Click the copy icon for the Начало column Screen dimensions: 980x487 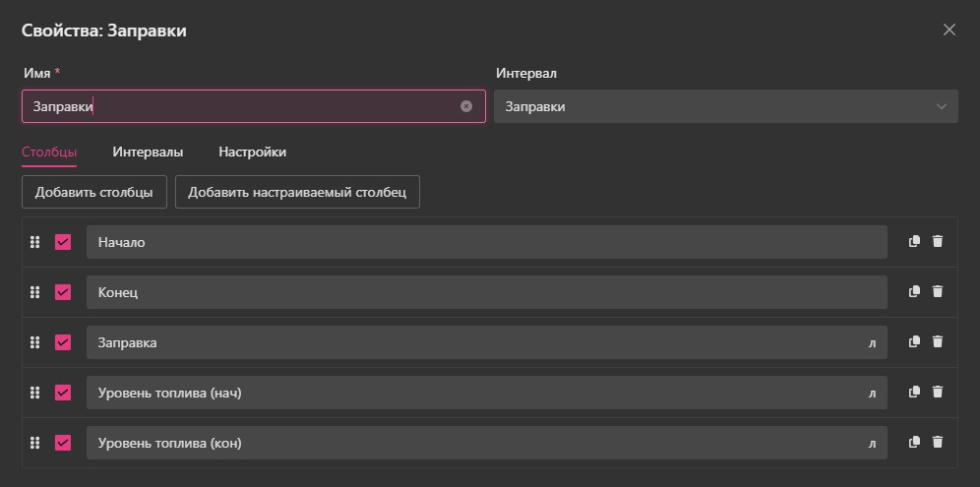click(914, 241)
